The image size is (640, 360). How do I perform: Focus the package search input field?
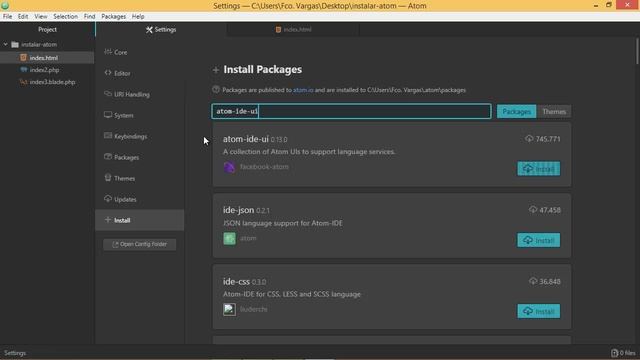coord(351,111)
